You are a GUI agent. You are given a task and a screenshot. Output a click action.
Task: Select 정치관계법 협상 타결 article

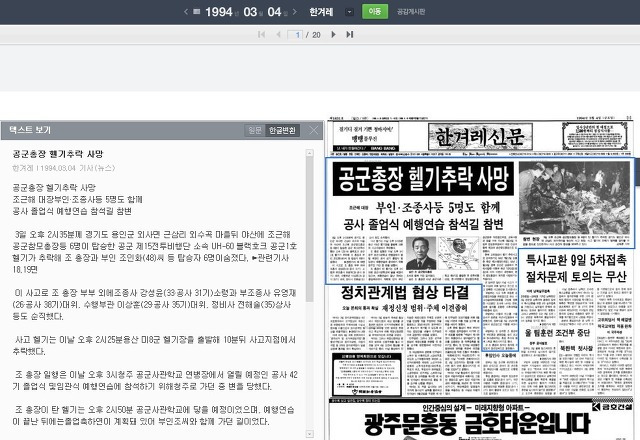point(404,293)
